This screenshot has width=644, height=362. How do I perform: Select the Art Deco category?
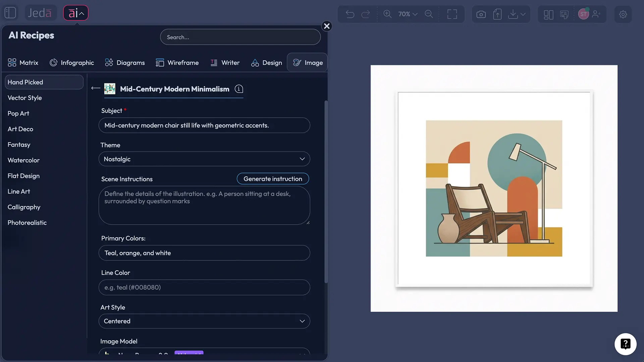point(20,129)
